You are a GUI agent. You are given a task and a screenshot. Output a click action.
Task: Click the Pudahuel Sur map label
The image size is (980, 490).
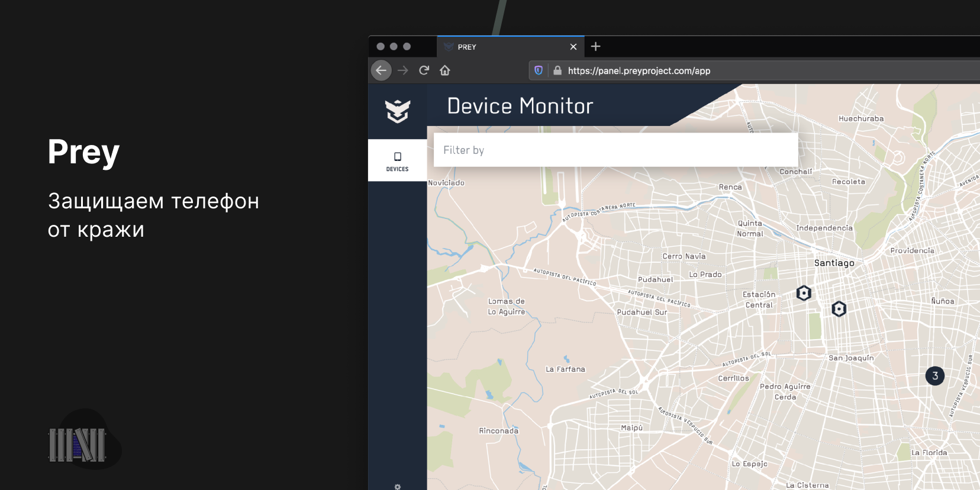pyautogui.click(x=642, y=312)
